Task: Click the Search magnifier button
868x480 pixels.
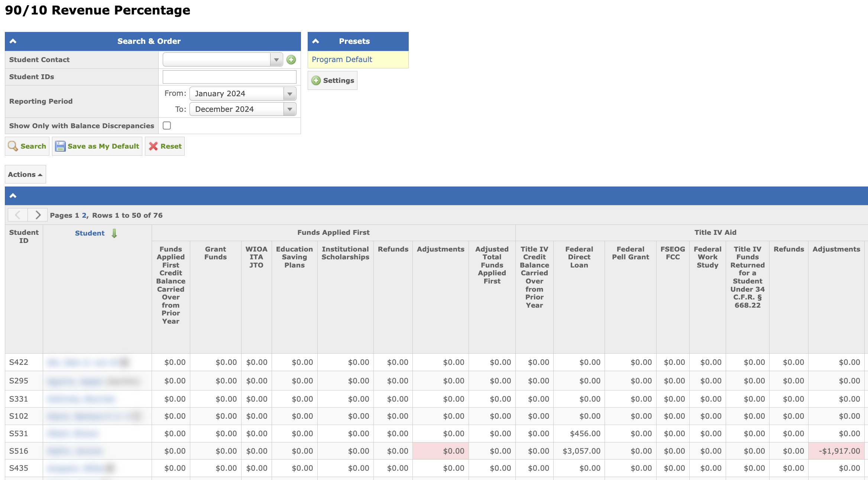Action: (x=27, y=146)
